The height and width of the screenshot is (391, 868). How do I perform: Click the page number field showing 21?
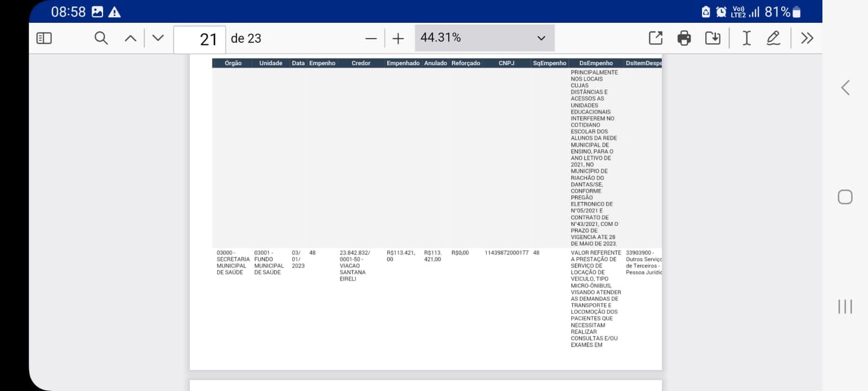(200, 39)
